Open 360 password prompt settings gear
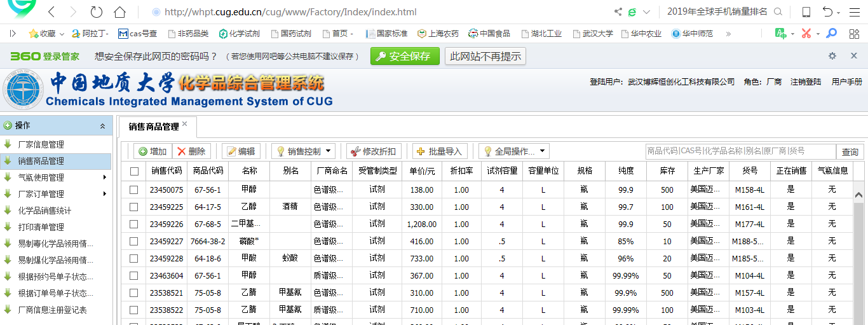The height and width of the screenshot is (325, 868). pyautogui.click(x=832, y=56)
